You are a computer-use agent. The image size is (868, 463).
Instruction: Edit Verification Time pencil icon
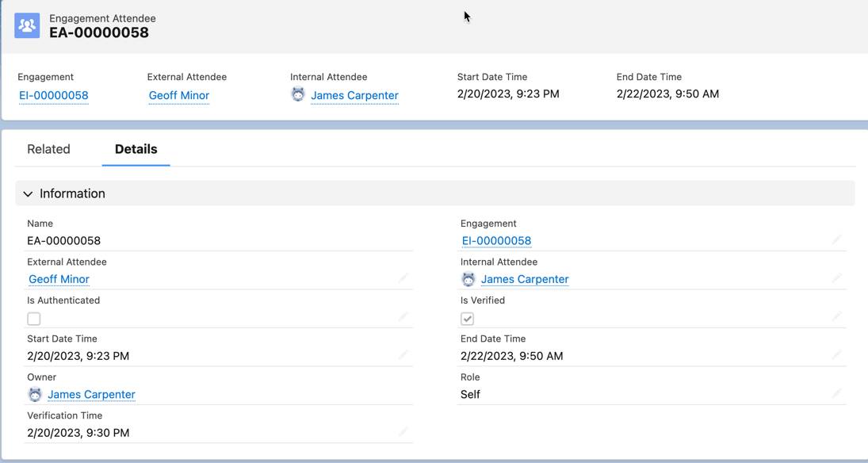click(x=403, y=431)
